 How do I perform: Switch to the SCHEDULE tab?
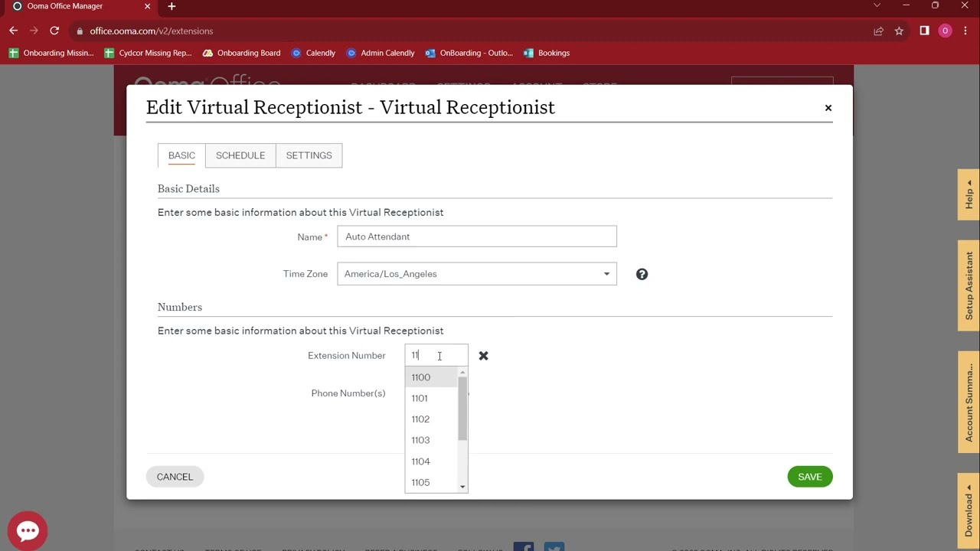(240, 155)
